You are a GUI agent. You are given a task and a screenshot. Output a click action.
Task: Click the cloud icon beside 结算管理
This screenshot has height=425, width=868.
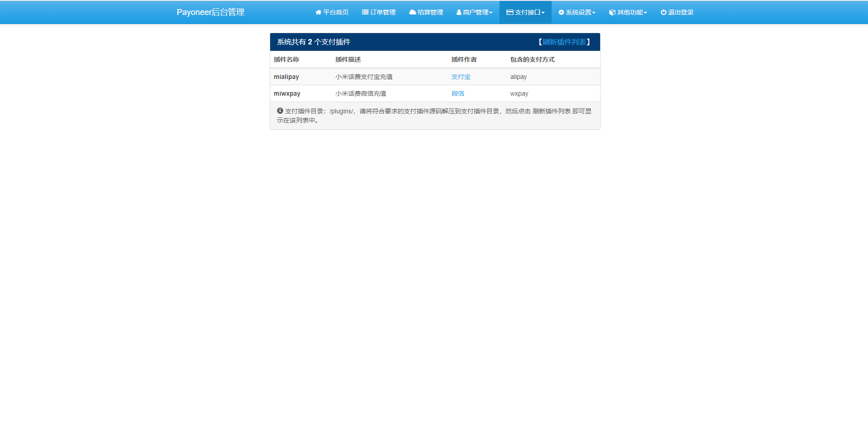[x=412, y=12]
